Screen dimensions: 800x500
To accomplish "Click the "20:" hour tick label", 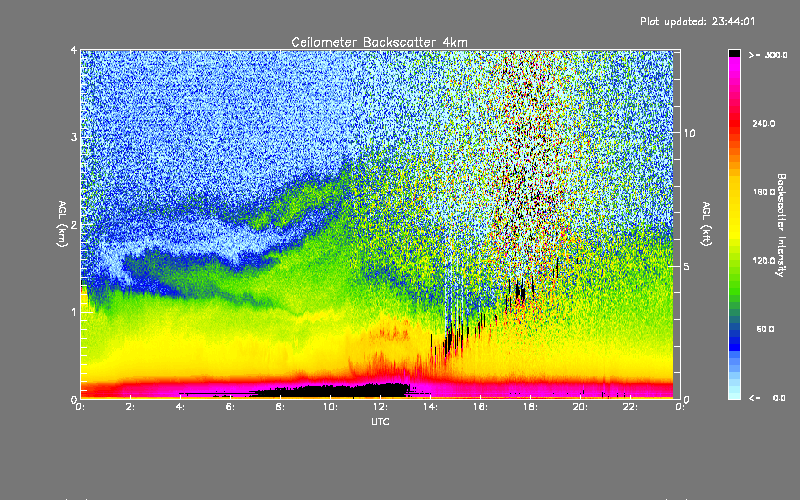I will coord(581,407).
